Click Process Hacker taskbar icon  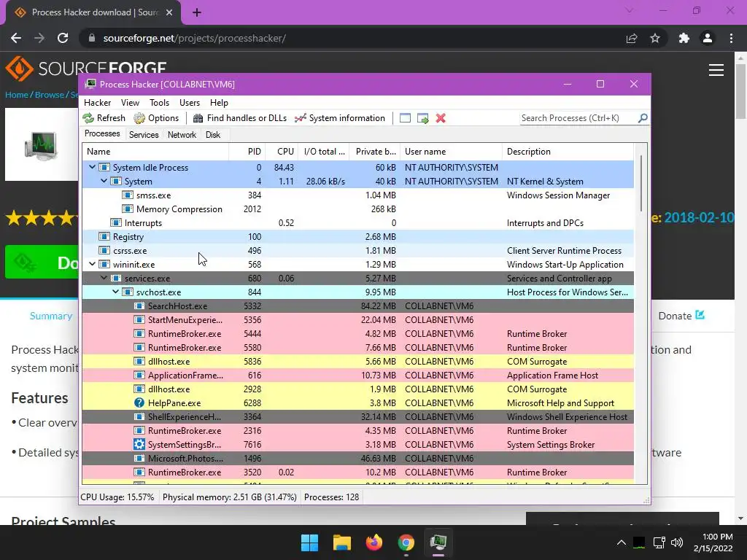438,542
